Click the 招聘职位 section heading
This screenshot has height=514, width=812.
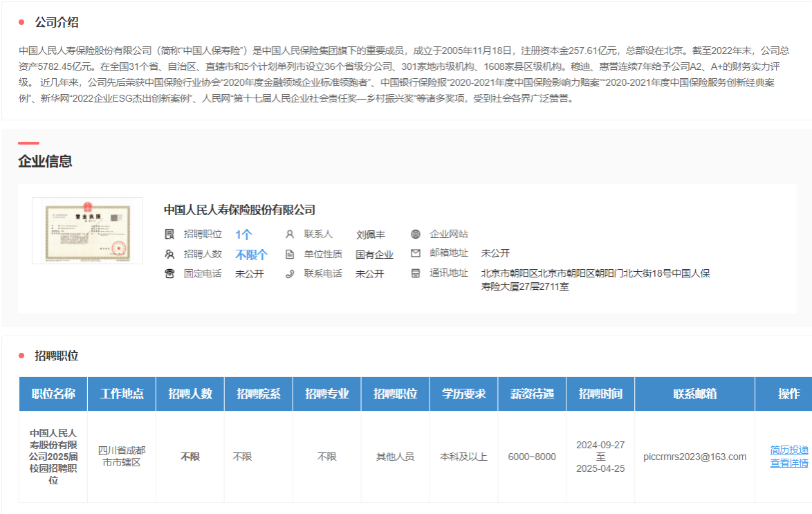(57, 356)
